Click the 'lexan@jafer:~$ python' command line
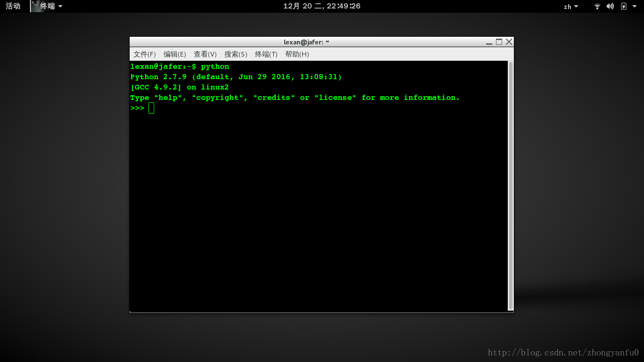This screenshot has width=644, height=362. click(180, 66)
